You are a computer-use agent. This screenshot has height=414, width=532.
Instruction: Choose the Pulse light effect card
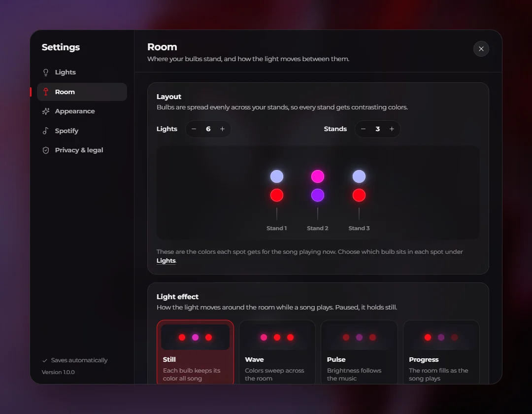pyautogui.click(x=359, y=352)
